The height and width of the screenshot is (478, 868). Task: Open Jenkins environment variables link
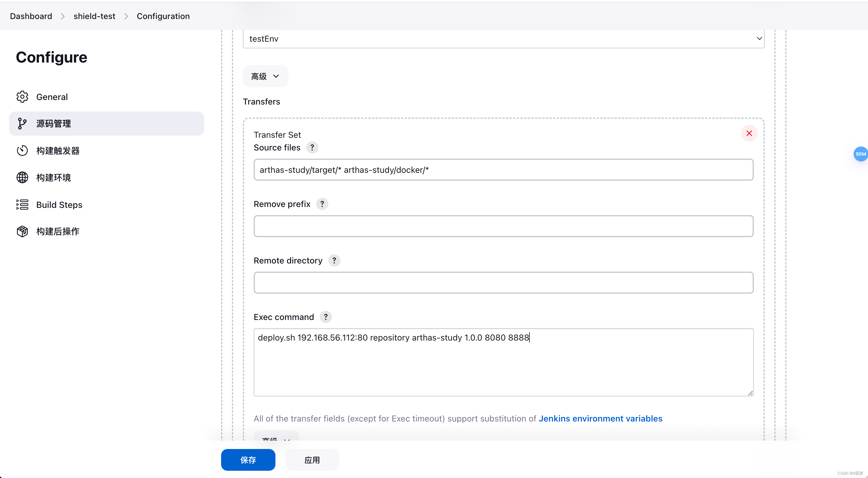tap(600, 418)
